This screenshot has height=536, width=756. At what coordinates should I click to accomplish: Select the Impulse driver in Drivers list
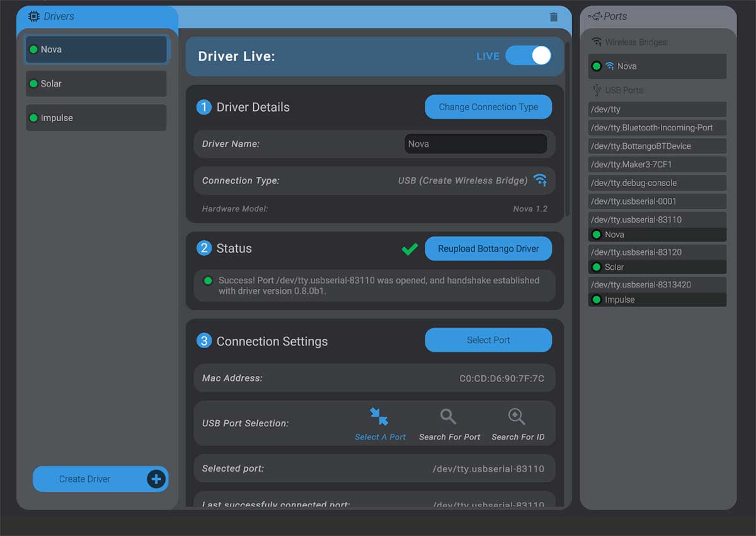pos(96,118)
